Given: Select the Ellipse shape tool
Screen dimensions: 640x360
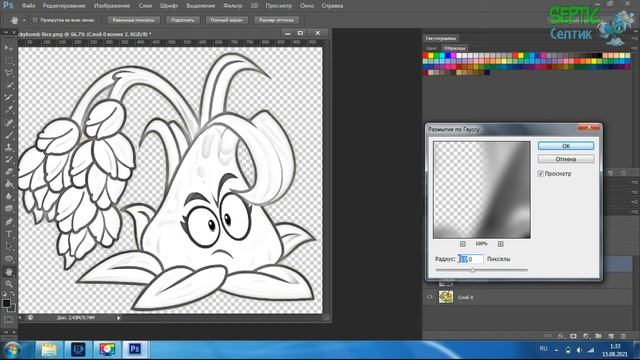Looking at the screenshot, I should click(9, 259).
